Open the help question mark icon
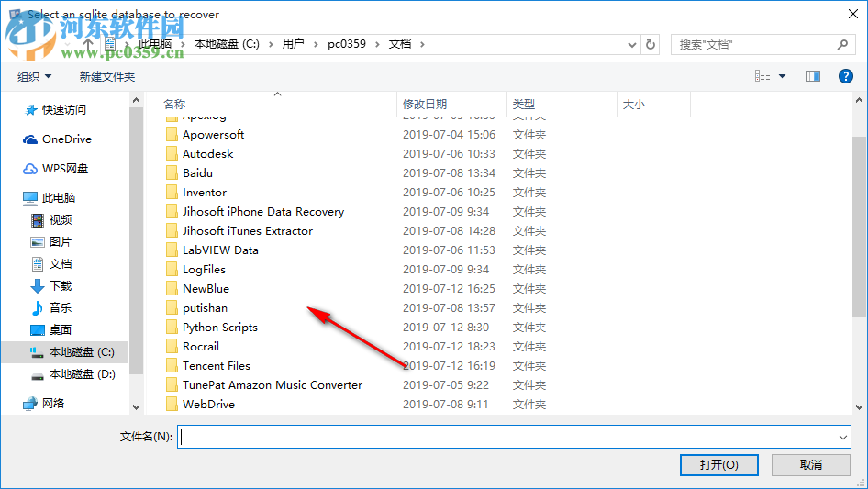This screenshot has width=868, height=489. [845, 76]
